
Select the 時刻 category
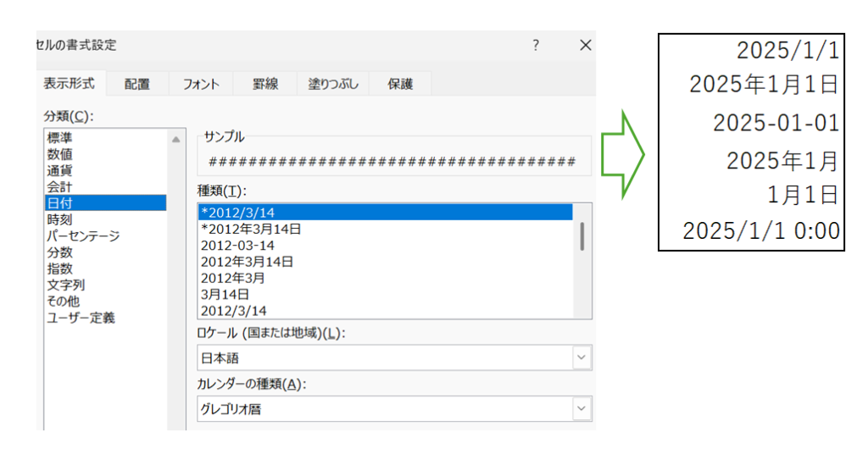click(59, 219)
